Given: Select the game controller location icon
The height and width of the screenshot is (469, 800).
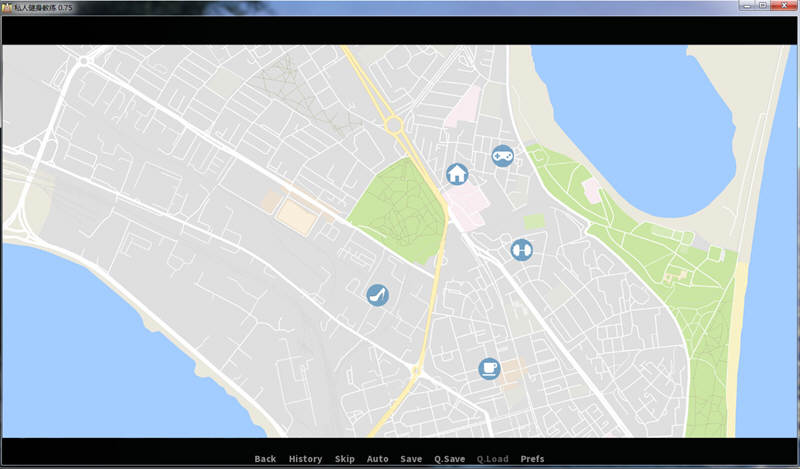Looking at the screenshot, I should coord(502,156).
